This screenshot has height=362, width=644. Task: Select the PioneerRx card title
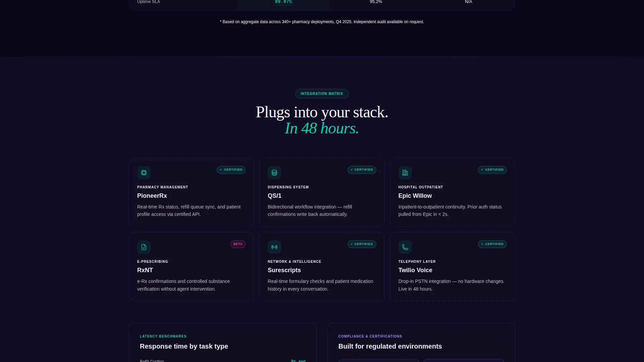pyautogui.click(x=152, y=196)
